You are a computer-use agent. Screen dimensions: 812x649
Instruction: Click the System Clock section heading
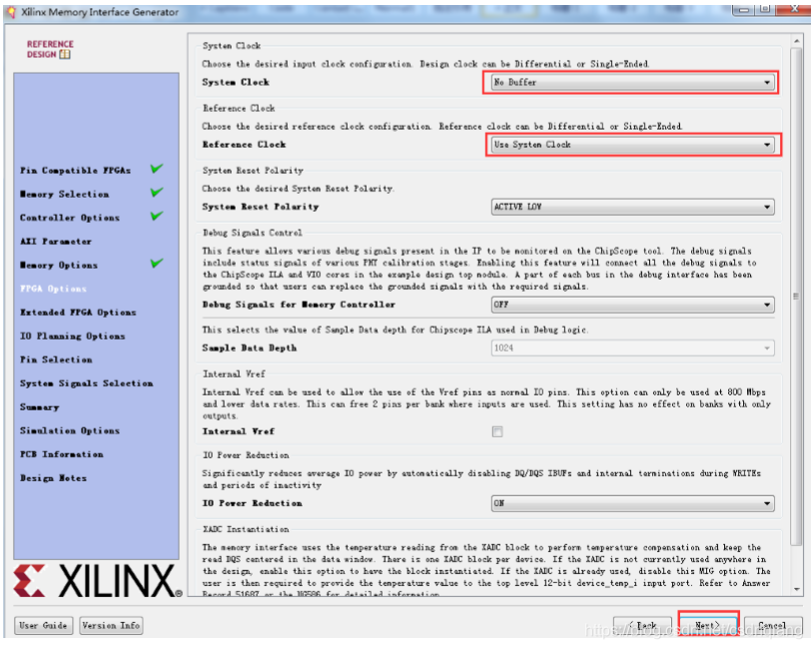tap(232, 46)
